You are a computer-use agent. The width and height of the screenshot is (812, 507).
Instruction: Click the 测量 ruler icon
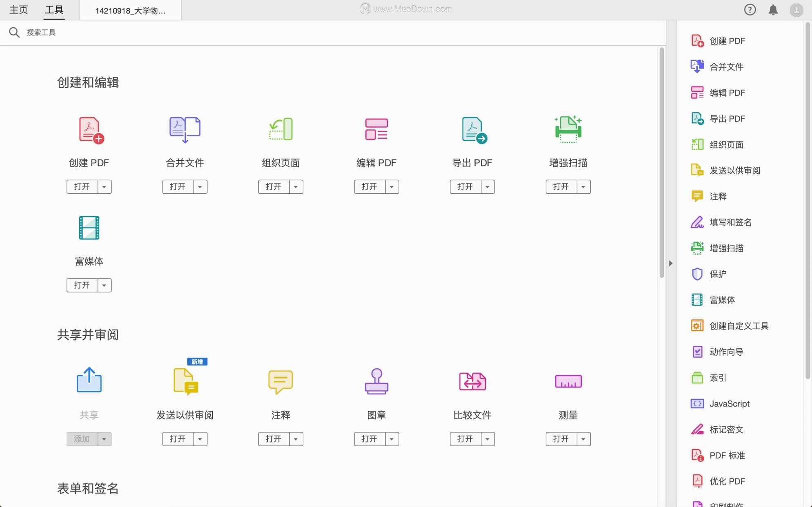pos(568,381)
